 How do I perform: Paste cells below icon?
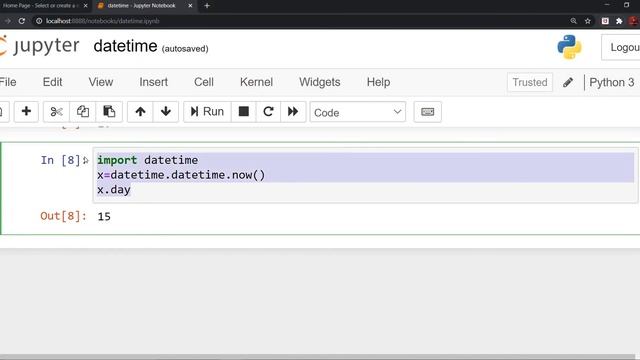point(109,111)
